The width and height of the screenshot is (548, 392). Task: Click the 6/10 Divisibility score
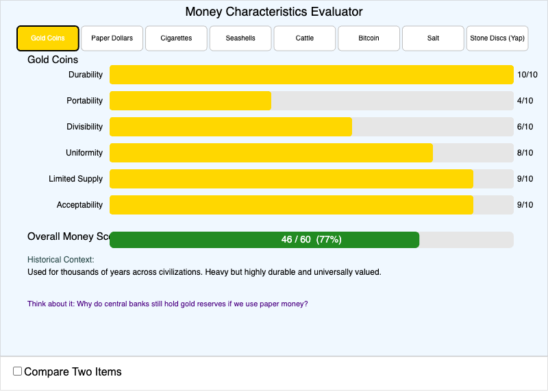(x=525, y=127)
